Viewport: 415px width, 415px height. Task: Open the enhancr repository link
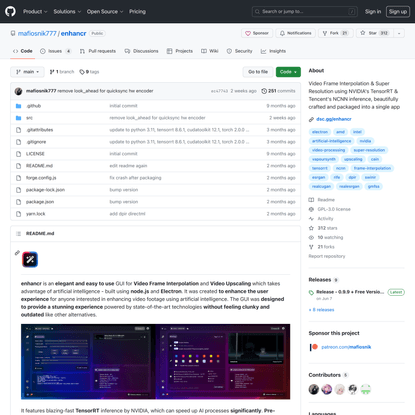[73, 33]
